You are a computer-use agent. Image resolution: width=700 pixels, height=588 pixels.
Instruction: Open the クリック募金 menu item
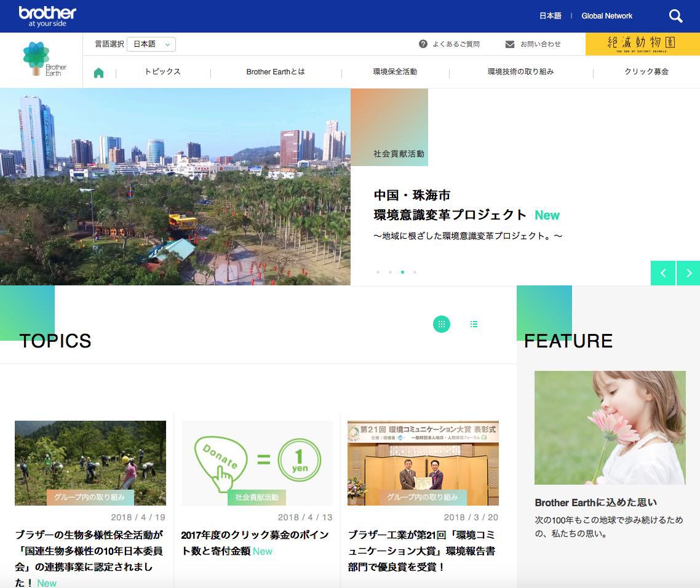click(646, 72)
